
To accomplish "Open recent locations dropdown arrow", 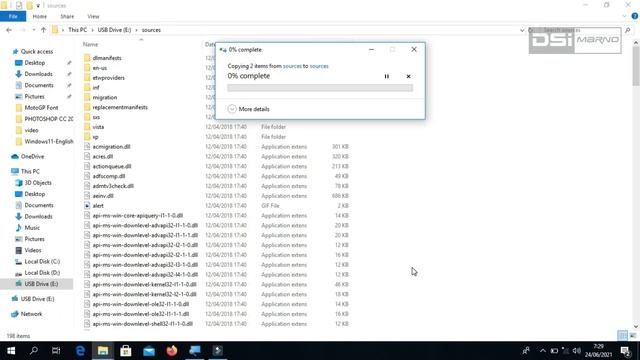I will point(33,30).
